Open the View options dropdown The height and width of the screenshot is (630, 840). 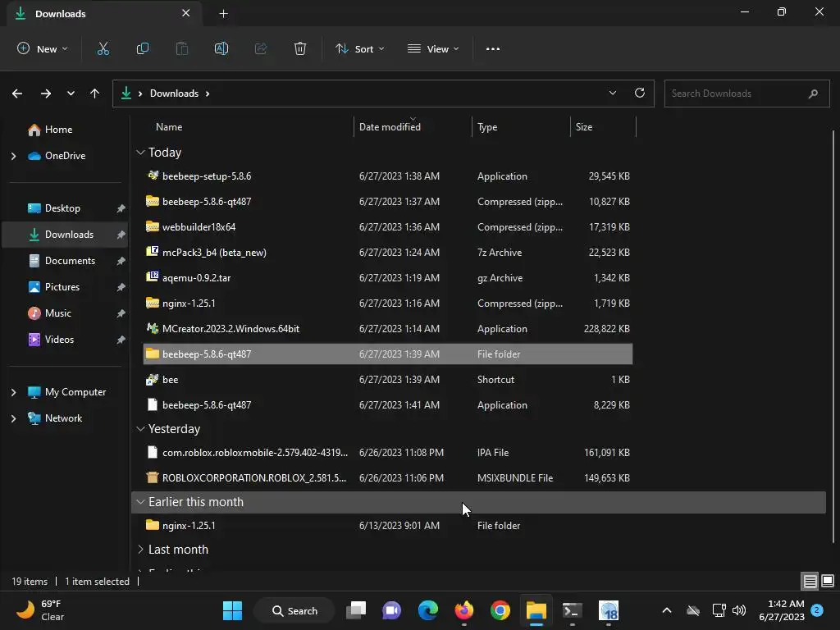[433, 48]
